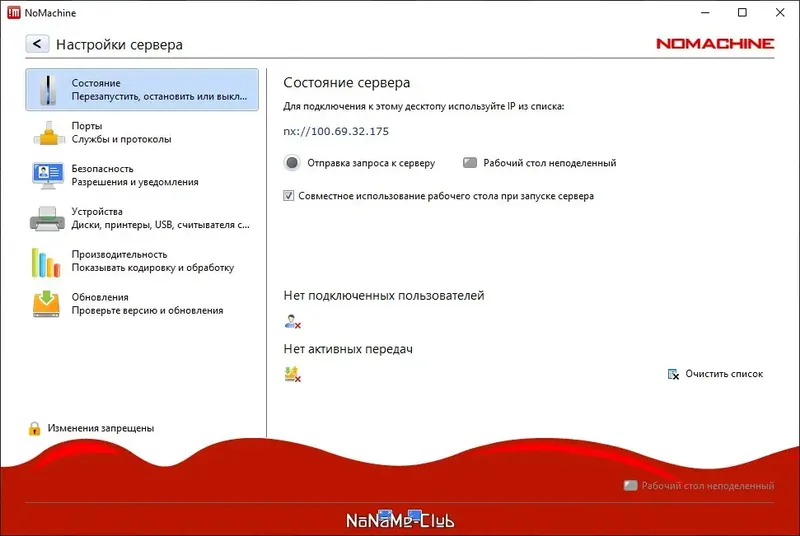Image resolution: width=800 pixels, height=536 pixels.
Task: Click the Нет активных передач heading
Action: click(348, 349)
